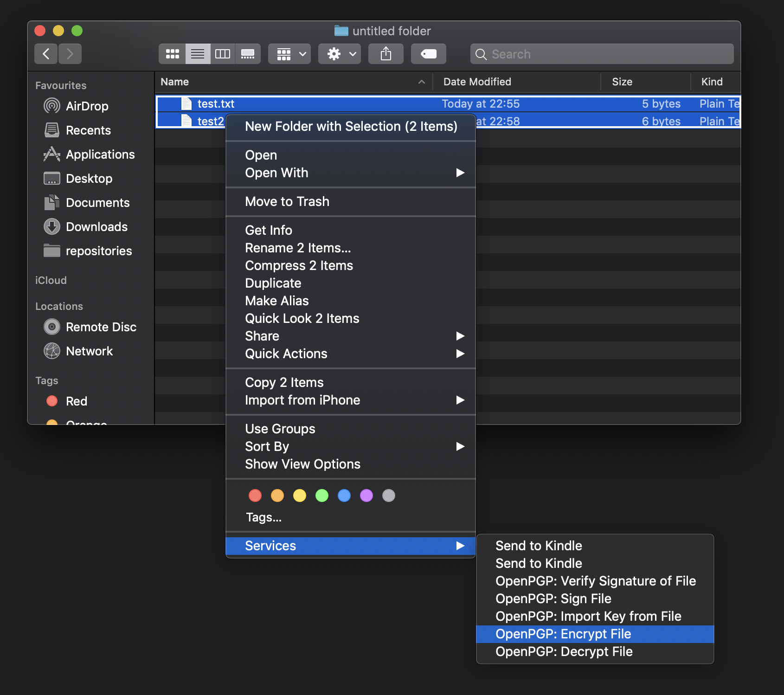Click Compress 2 Items menu entry

299,265
